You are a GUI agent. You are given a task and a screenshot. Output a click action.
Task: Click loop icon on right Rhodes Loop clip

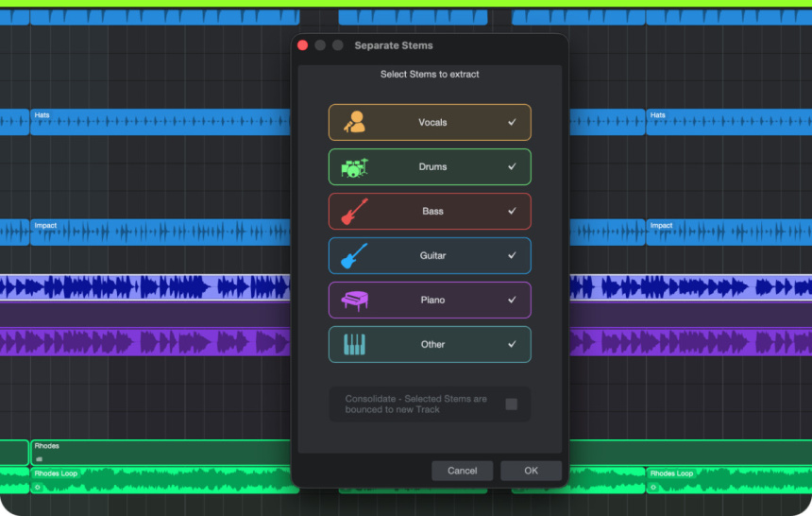coord(653,488)
